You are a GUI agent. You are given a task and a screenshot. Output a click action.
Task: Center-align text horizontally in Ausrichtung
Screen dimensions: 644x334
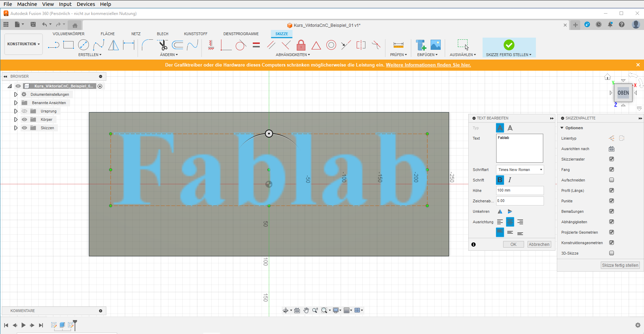(510, 222)
